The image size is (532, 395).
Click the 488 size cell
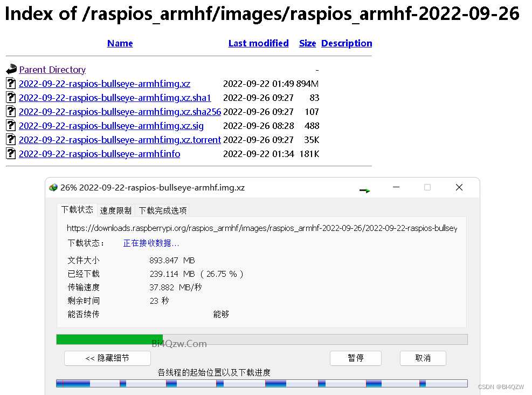(x=312, y=126)
